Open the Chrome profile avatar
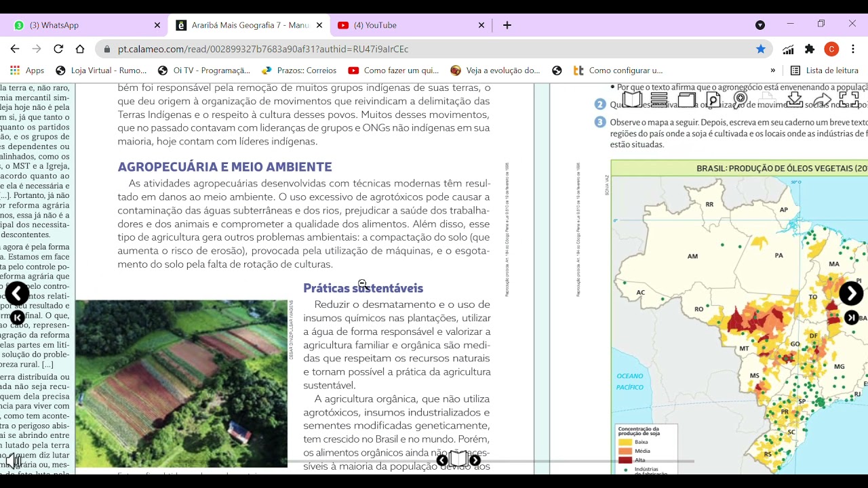This screenshot has height=488, width=868. tap(831, 49)
